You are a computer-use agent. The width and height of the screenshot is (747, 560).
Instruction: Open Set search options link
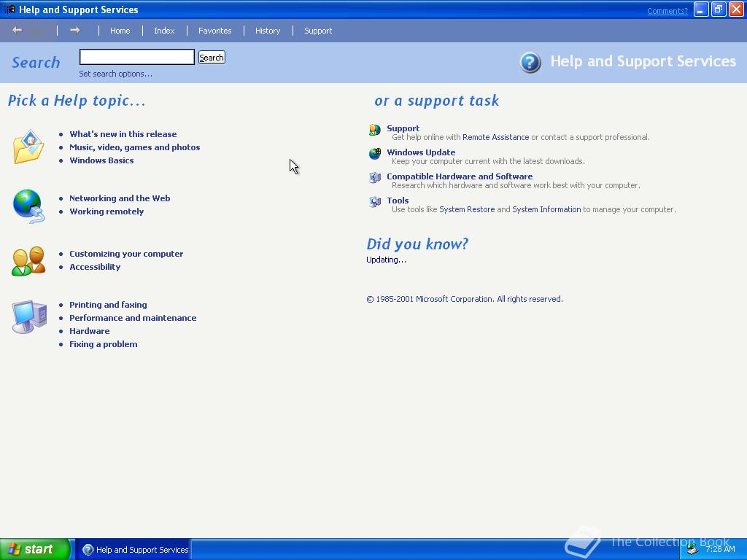click(116, 74)
